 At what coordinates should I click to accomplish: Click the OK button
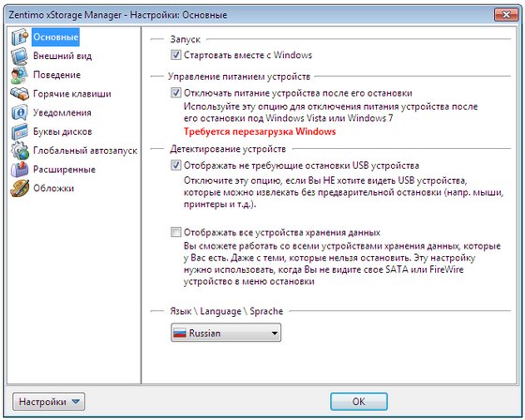pyautogui.click(x=359, y=401)
